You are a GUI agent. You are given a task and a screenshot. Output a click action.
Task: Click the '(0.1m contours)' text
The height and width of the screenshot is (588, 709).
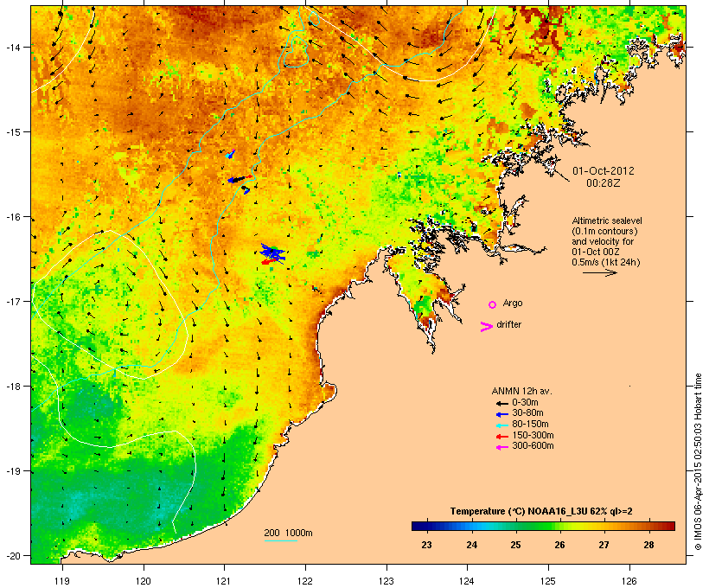(x=604, y=231)
